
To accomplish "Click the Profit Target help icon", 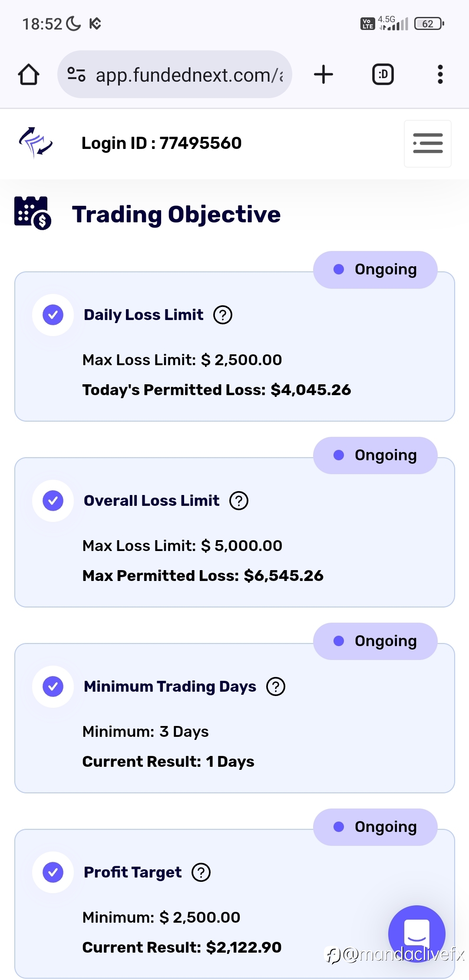I will point(201,872).
